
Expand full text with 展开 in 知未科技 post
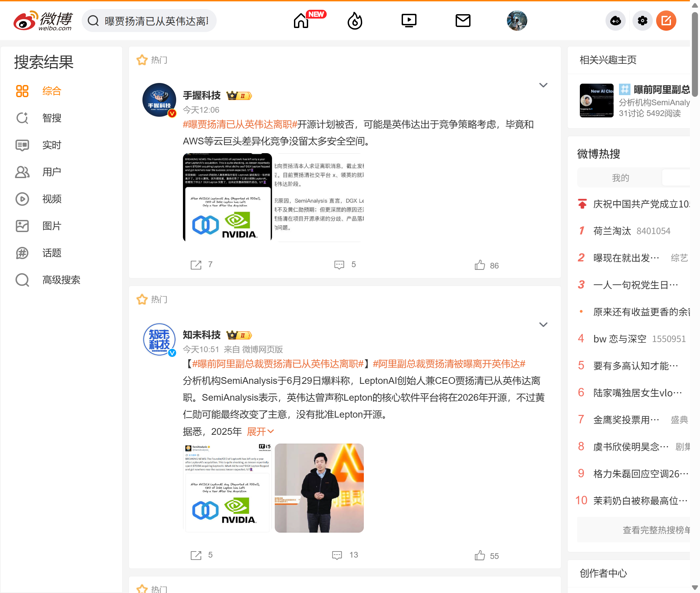pos(261,431)
